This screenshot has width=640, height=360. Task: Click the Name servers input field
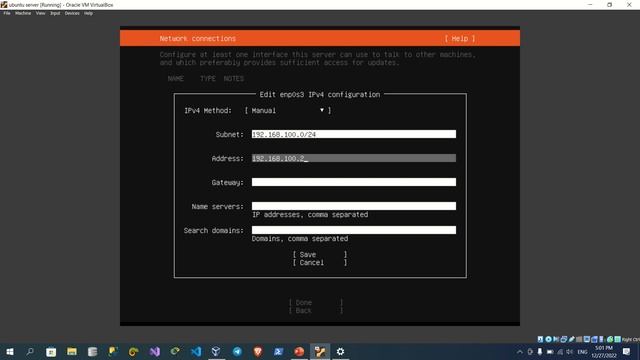pyautogui.click(x=354, y=206)
